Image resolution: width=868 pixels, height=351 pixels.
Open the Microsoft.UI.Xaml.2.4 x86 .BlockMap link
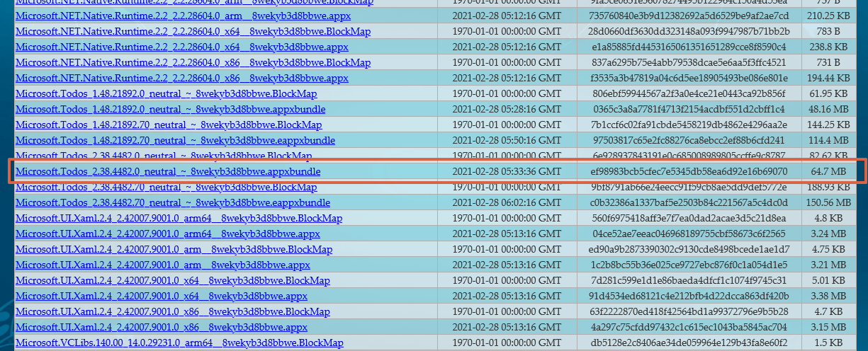tap(173, 311)
